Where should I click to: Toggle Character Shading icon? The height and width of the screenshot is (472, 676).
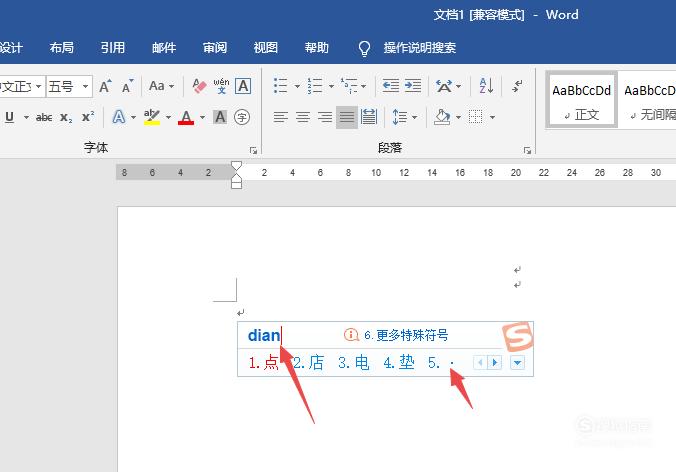[x=220, y=117]
